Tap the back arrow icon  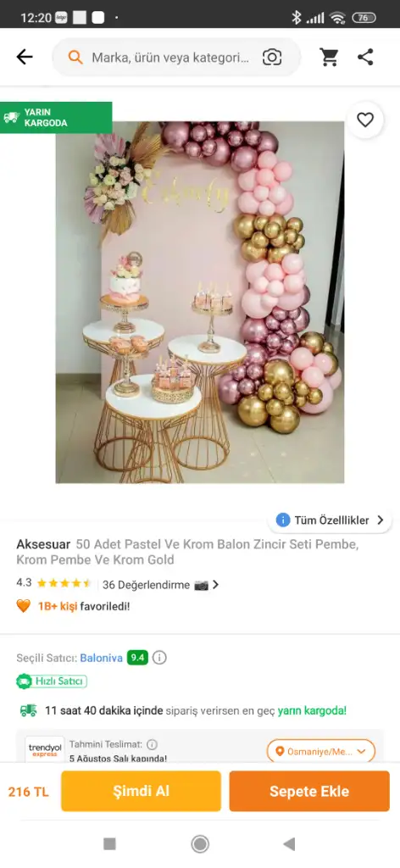click(25, 57)
